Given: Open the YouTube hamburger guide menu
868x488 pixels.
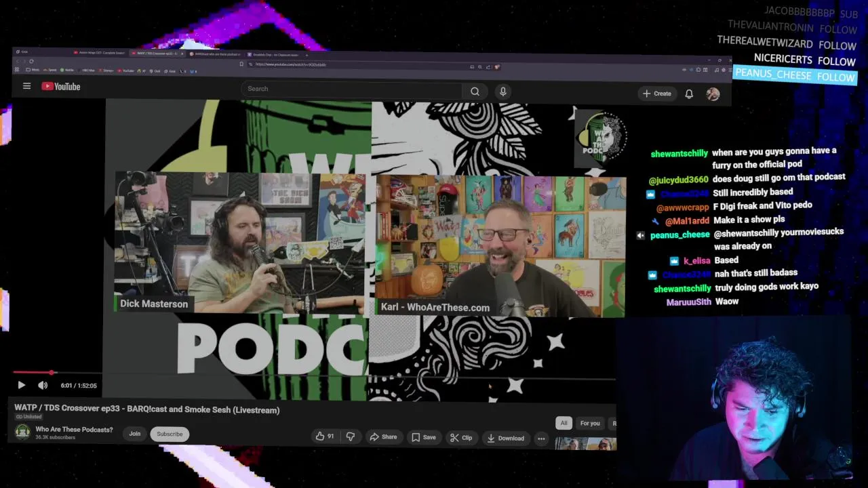Looking at the screenshot, I should pos(26,86).
